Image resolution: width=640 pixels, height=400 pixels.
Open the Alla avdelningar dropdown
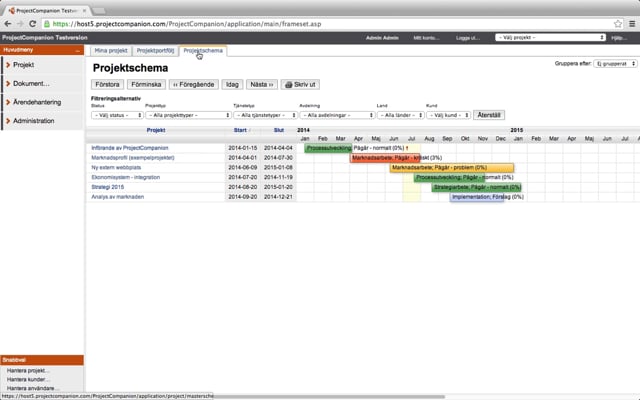337,116
